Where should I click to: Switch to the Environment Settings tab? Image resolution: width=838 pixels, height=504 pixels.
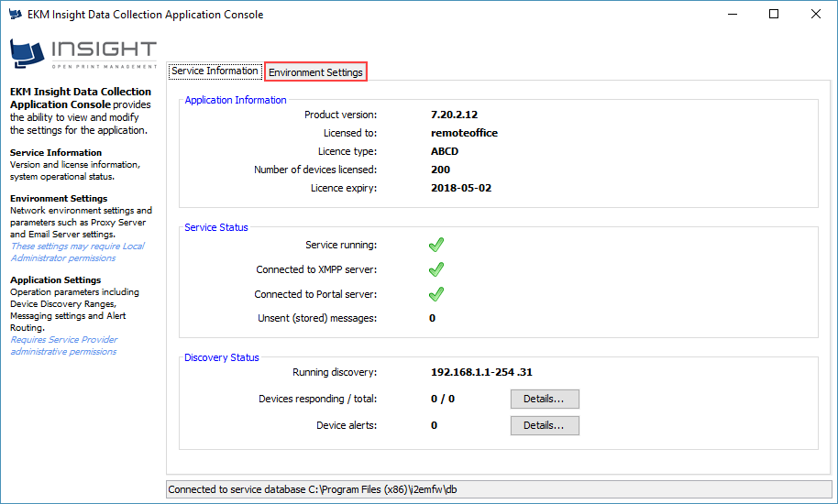click(x=315, y=72)
